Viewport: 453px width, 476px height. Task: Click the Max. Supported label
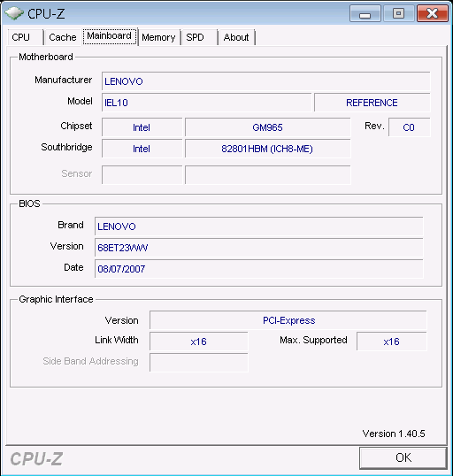tap(313, 340)
